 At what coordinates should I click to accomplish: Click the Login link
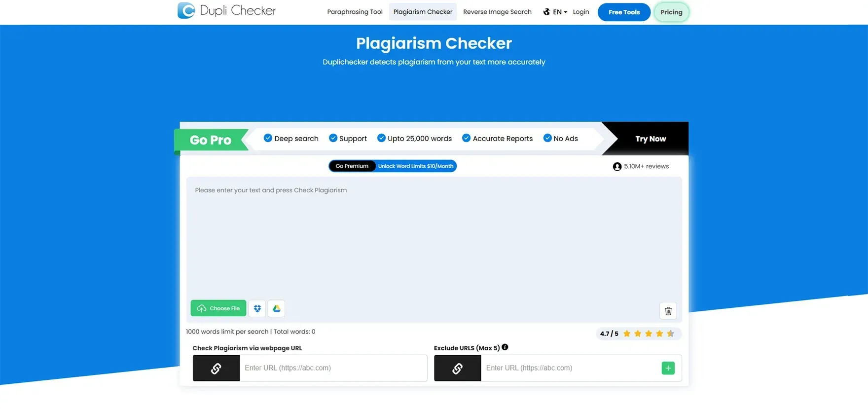[581, 12]
